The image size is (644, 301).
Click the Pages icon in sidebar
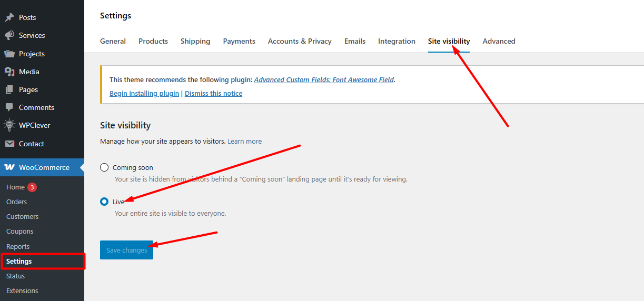[x=9, y=89]
